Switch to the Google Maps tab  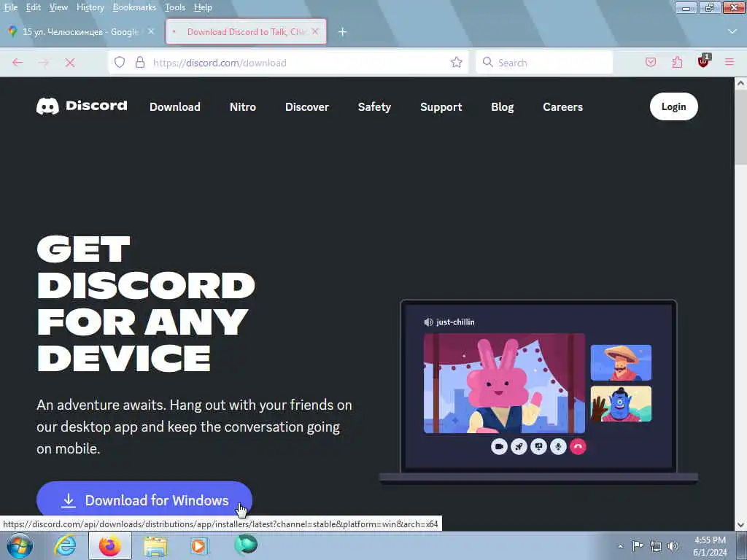tap(80, 31)
